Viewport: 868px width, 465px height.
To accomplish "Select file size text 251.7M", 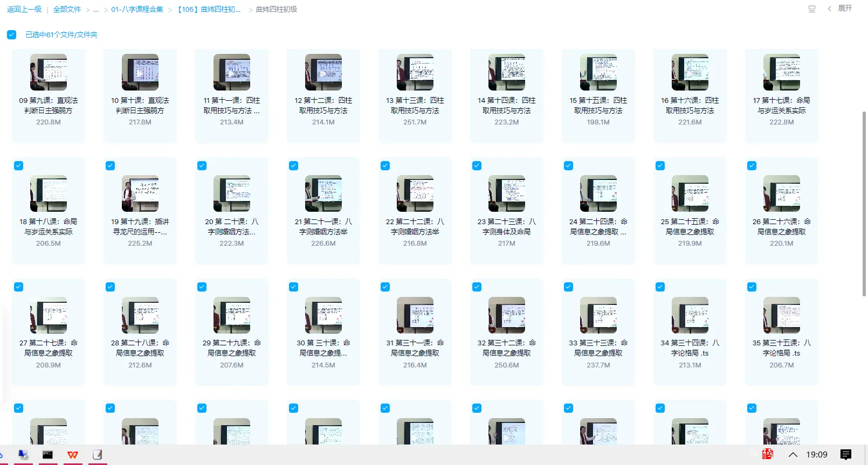I will click(415, 122).
